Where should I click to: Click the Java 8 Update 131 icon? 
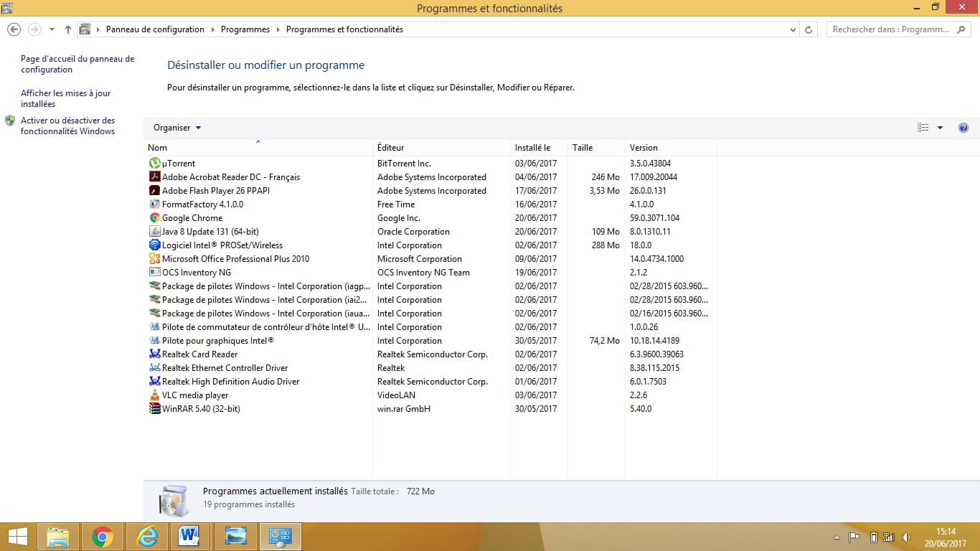[154, 232]
